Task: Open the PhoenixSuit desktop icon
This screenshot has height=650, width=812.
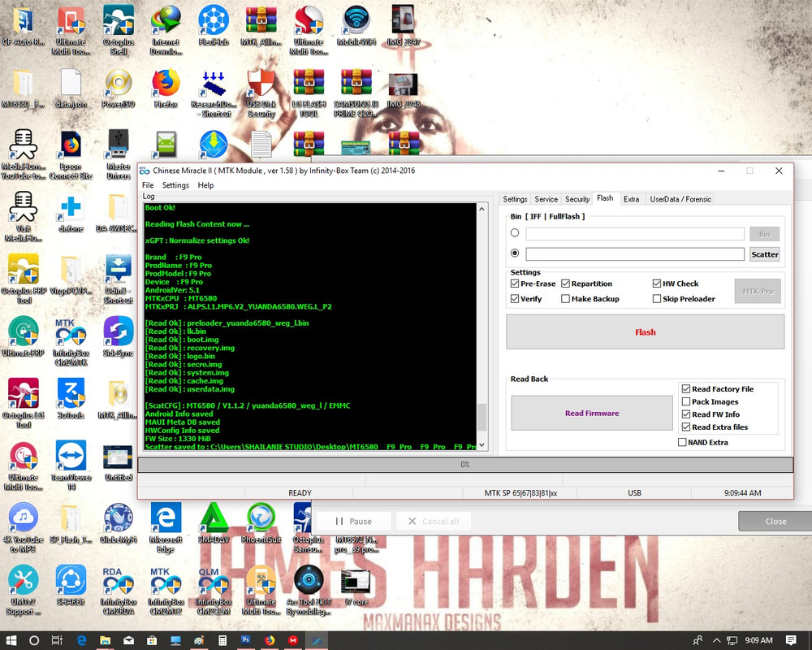Action: (x=261, y=523)
